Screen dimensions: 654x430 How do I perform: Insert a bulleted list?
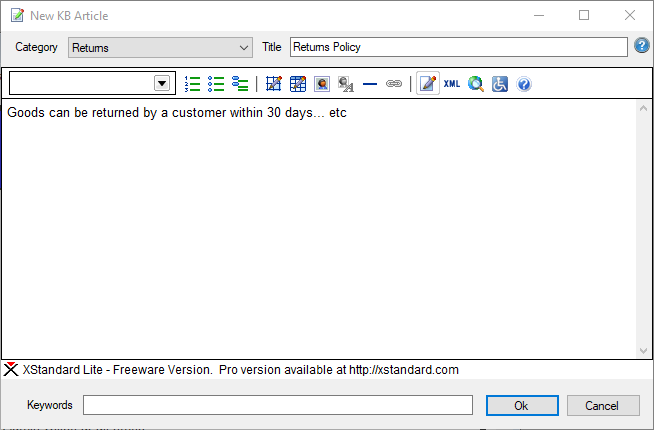point(216,84)
